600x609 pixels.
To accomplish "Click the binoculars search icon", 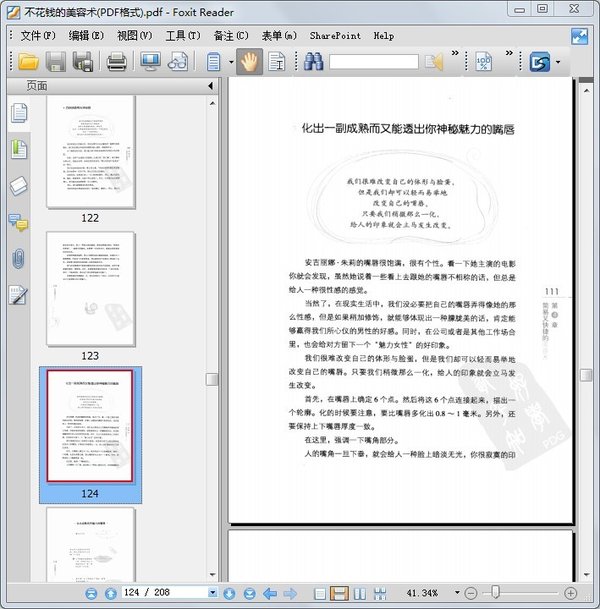I will click(313, 61).
